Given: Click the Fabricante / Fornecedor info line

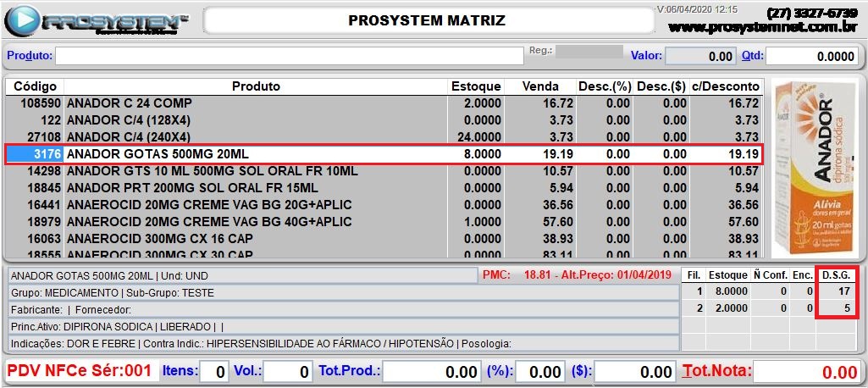Looking at the screenshot, I should click(x=343, y=310).
